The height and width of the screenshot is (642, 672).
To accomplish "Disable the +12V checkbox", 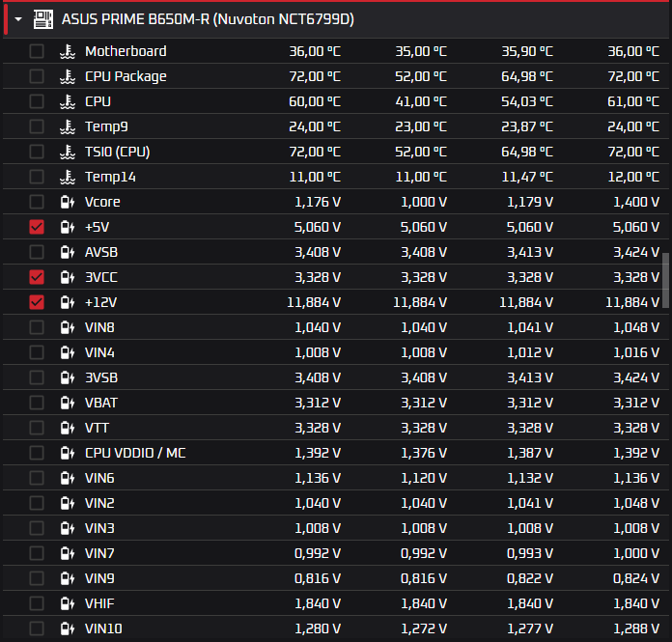I will click(x=37, y=302).
